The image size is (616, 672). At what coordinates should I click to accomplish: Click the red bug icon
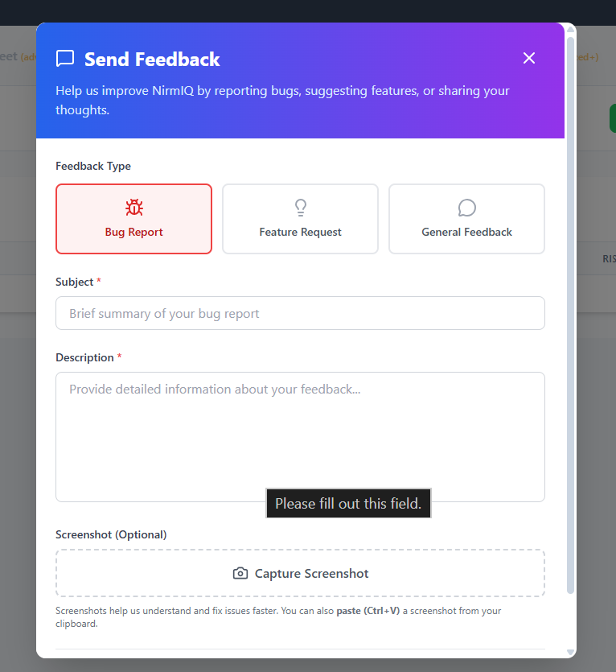(x=134, y=208)
